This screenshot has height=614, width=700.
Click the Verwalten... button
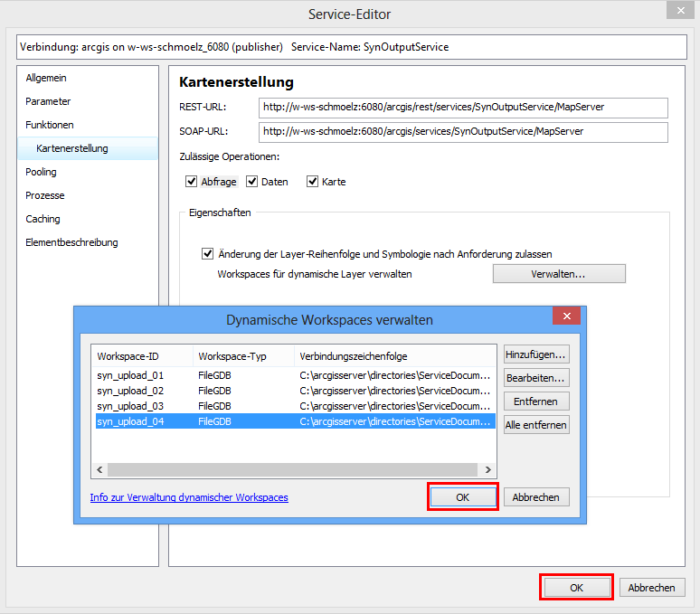558,274
